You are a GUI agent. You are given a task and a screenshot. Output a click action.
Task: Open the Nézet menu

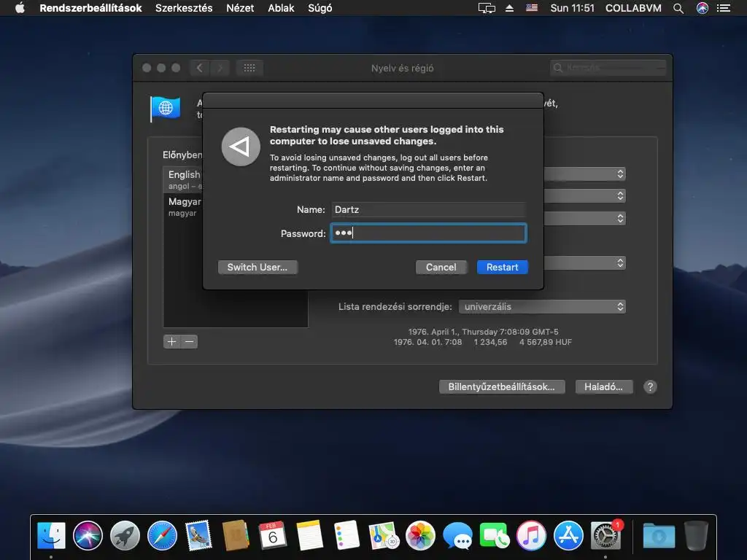tap(240, 8)
